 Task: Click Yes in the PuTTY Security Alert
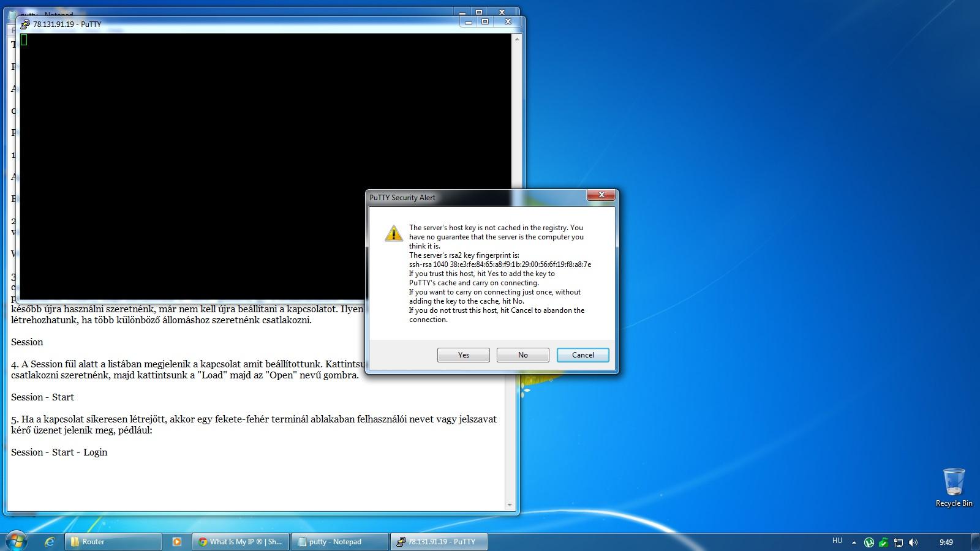(463, 355)
